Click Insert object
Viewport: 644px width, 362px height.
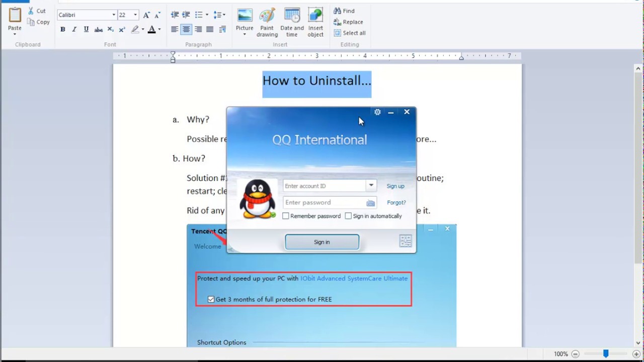click(315, 22)
